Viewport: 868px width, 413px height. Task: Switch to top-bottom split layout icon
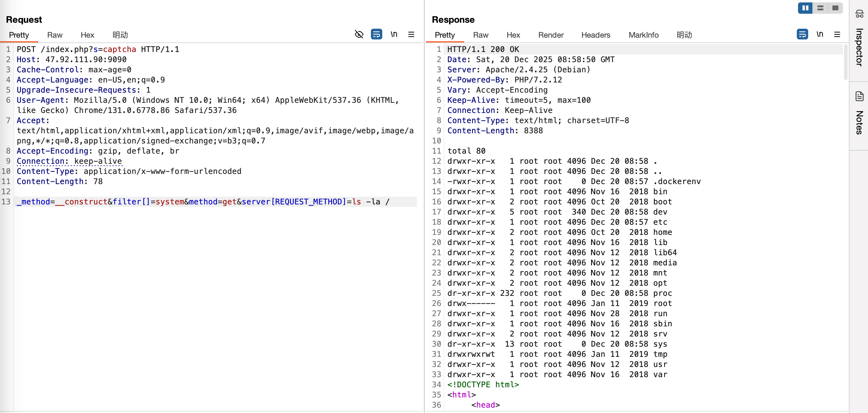820,8
